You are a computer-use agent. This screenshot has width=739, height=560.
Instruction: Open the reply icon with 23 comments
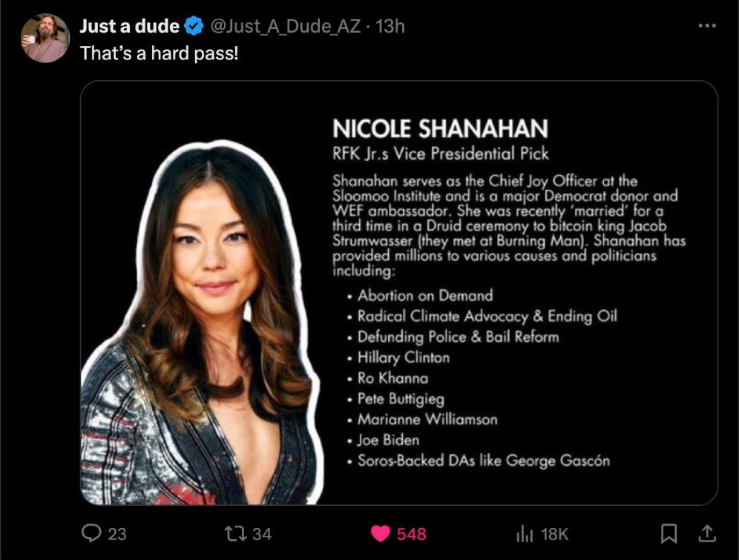91,533
